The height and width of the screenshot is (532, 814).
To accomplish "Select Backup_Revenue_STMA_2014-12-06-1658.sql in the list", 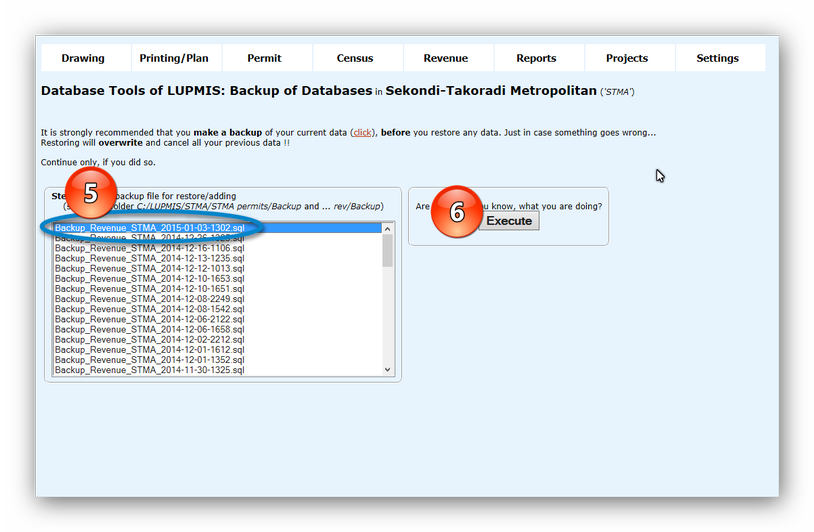I will [218, 330].
